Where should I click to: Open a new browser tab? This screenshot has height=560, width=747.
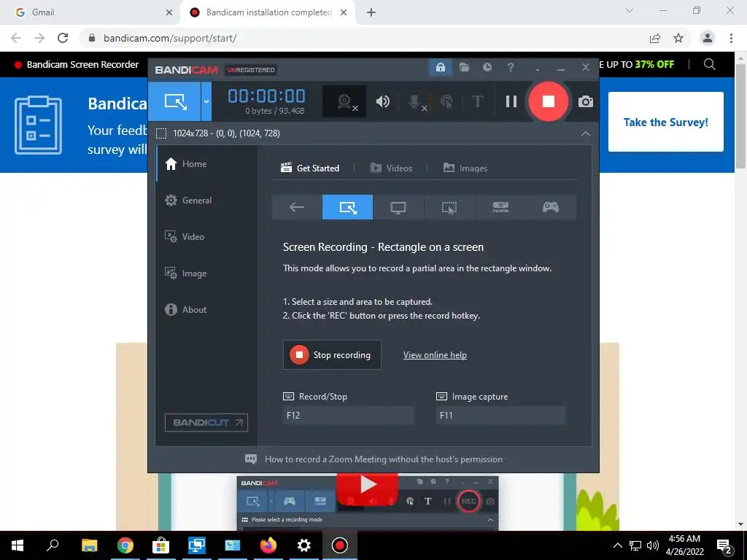[371, 13]
